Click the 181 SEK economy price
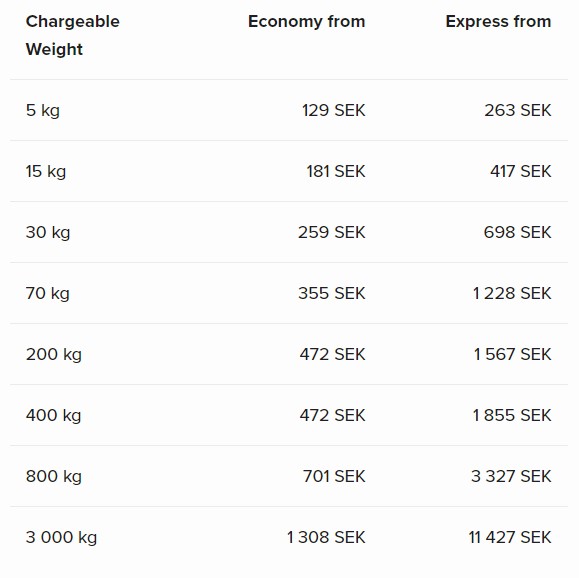Image resolution: width=579 pixels, height=578 pixels. 336,171
